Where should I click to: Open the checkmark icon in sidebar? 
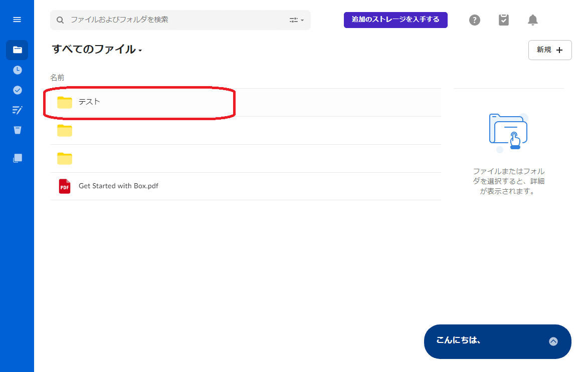[x=17, y=90]
